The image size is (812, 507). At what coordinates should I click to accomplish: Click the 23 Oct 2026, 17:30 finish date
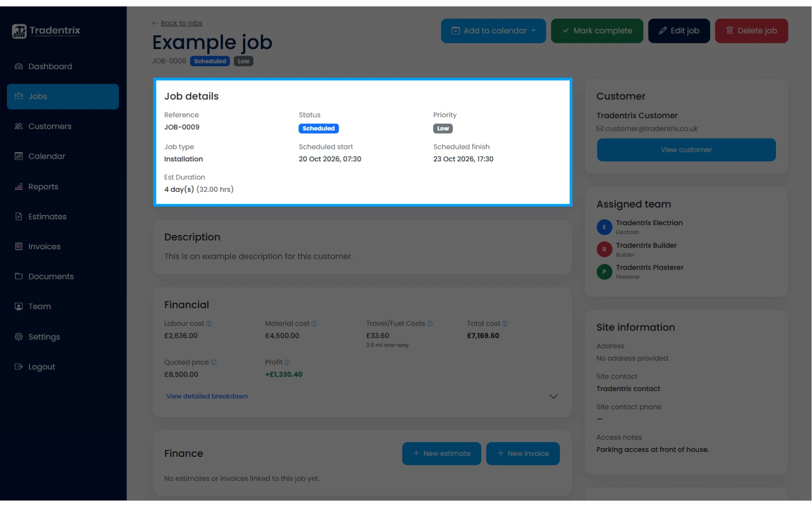click(463, 159)
